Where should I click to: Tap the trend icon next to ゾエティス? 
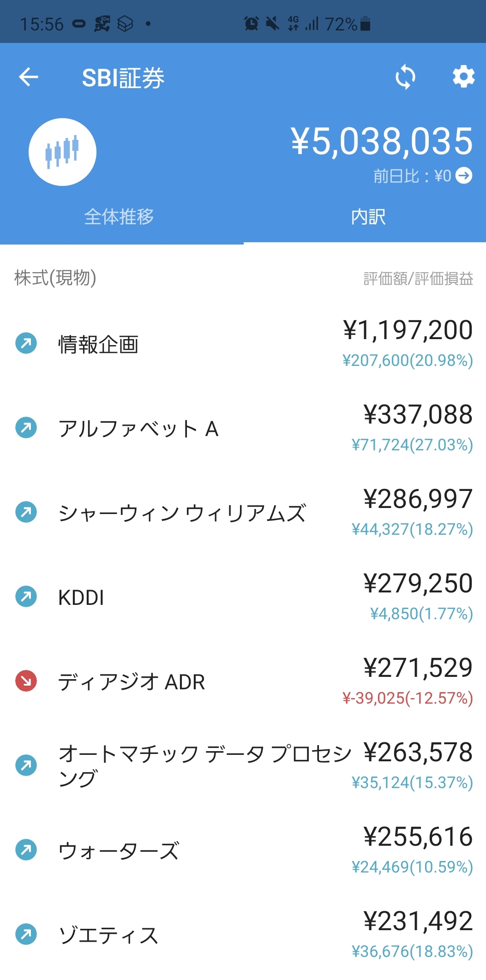26,934
